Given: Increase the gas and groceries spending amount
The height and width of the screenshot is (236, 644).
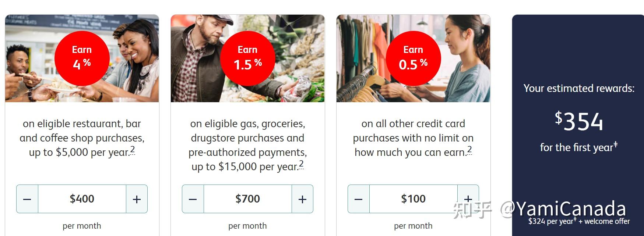Looking at the screenshot, I should coord(303,199).
